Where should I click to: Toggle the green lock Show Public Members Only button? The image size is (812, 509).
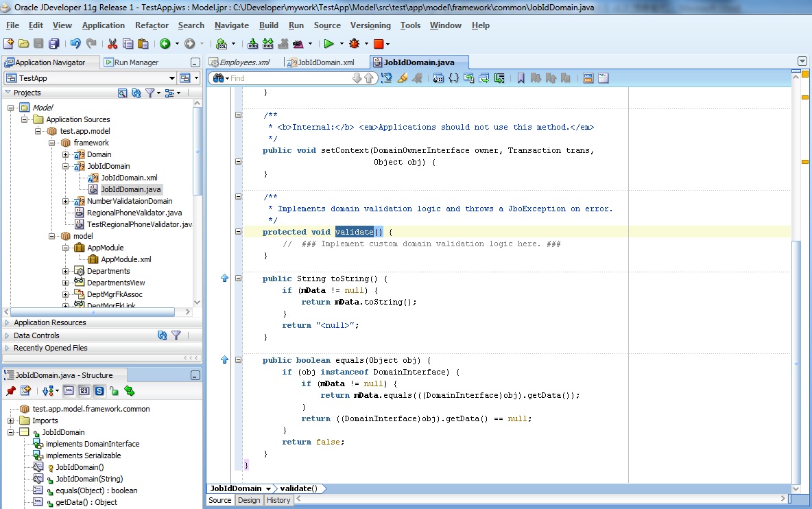tap(114, 391)
